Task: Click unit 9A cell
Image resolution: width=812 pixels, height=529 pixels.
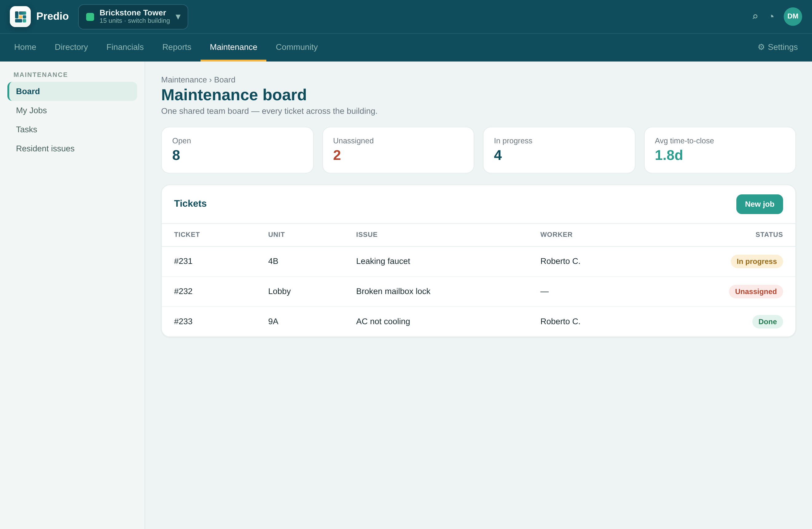Action: (x=273, y=322)
